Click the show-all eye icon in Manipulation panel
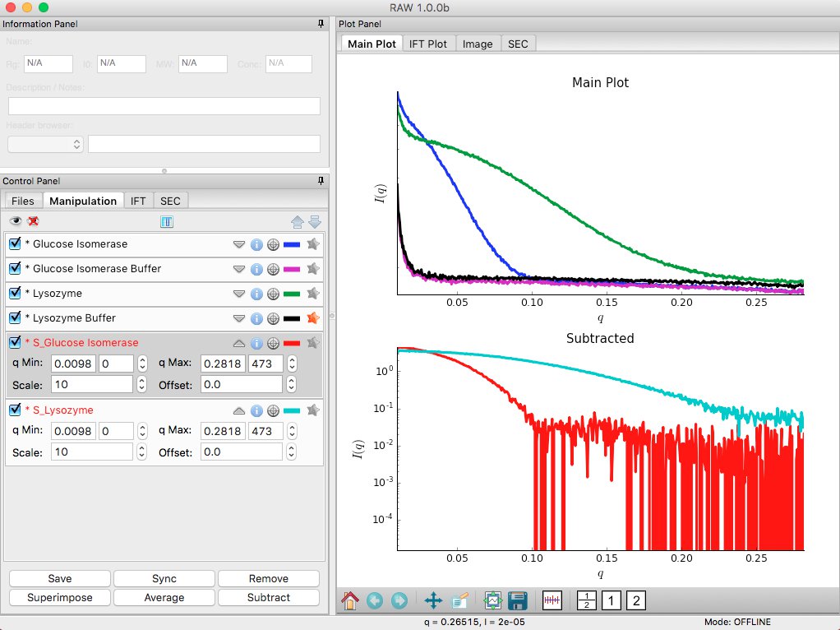 (x=16, y=221)
